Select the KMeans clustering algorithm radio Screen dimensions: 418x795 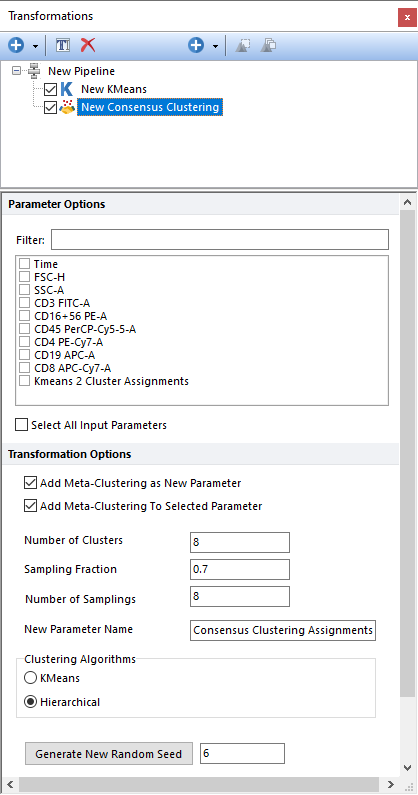pos(30,677)
